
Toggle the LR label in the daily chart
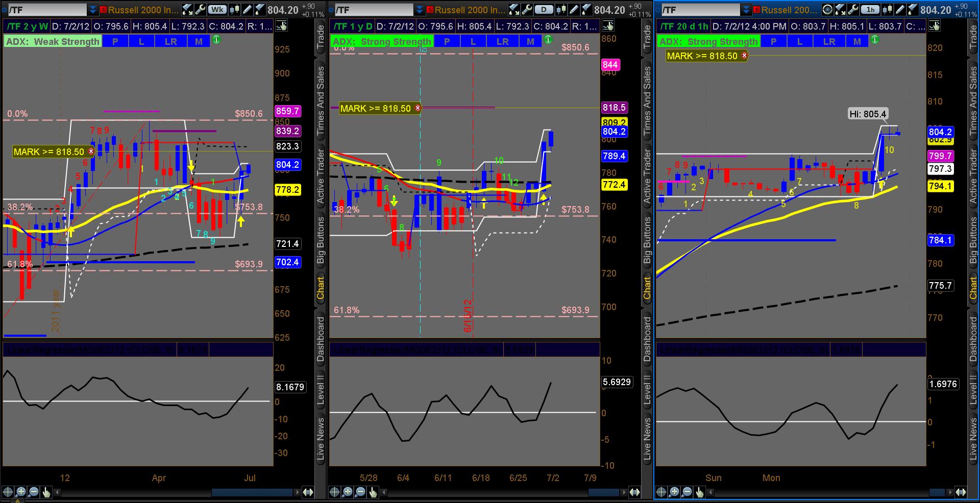point(503,41)
